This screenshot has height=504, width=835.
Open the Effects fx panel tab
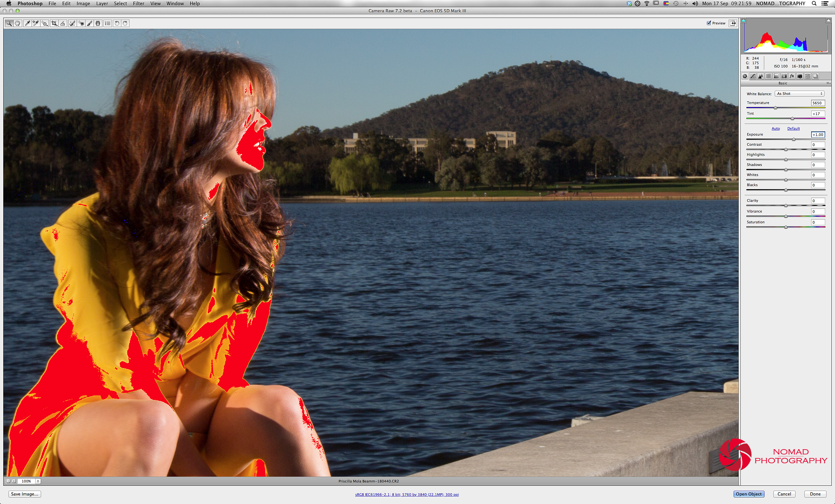coord(792,76)
